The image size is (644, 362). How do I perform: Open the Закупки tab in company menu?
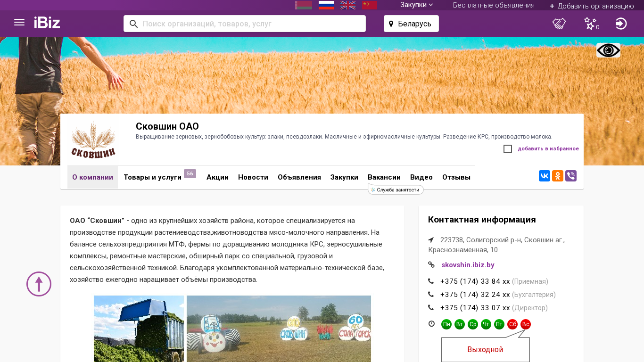coord(344,177)
